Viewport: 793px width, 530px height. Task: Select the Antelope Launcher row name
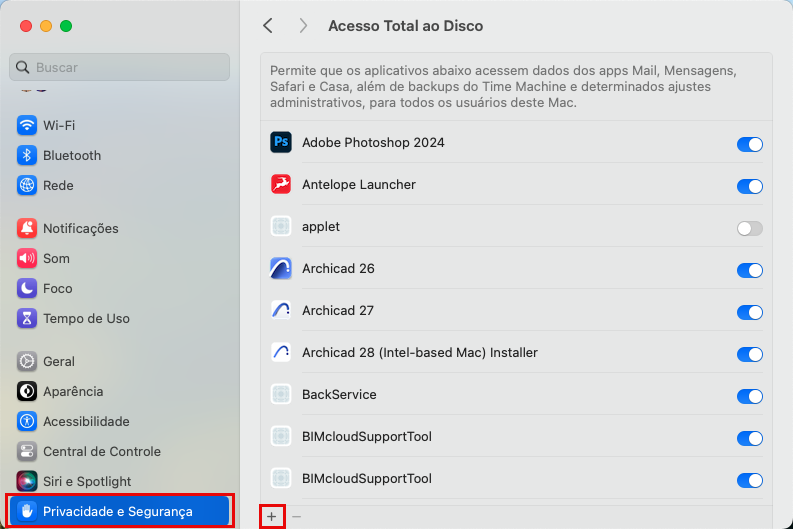[359, 184]
